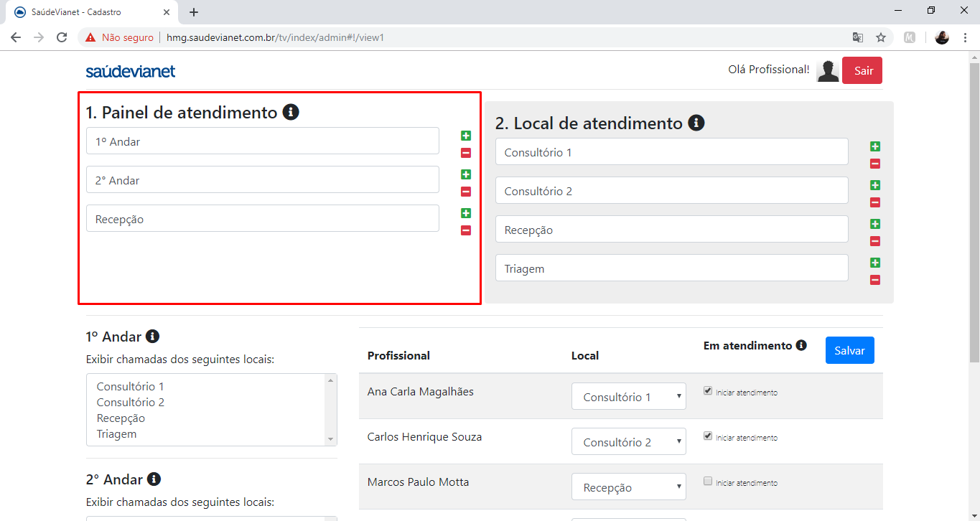The height and width of the screenshot is (521, 980).
Task: Click the Carlos Henrique Souza name
Action: click(424, 437)
